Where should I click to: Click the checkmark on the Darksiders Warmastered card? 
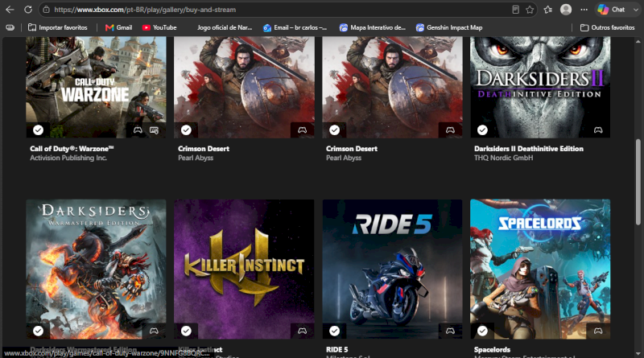[38, 331]
